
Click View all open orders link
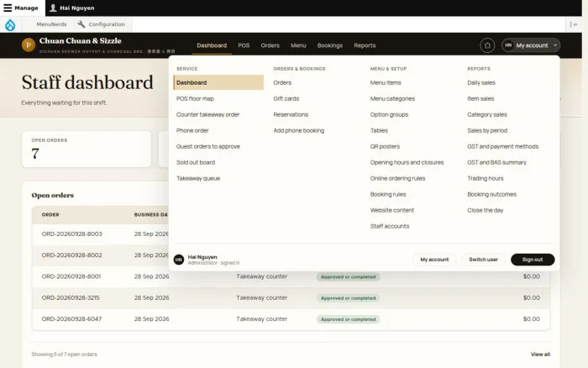pyautogui.click(x=540, y=354)
